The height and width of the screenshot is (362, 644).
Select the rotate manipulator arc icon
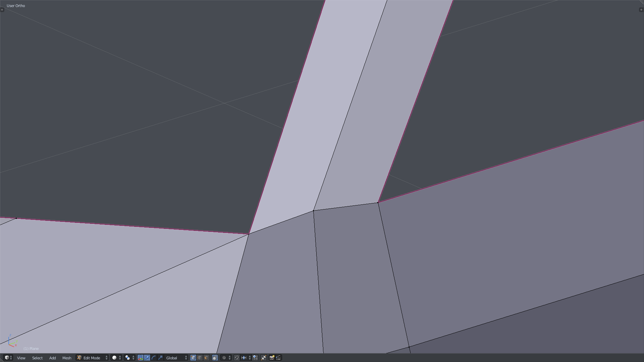click(x=154, y=358)
